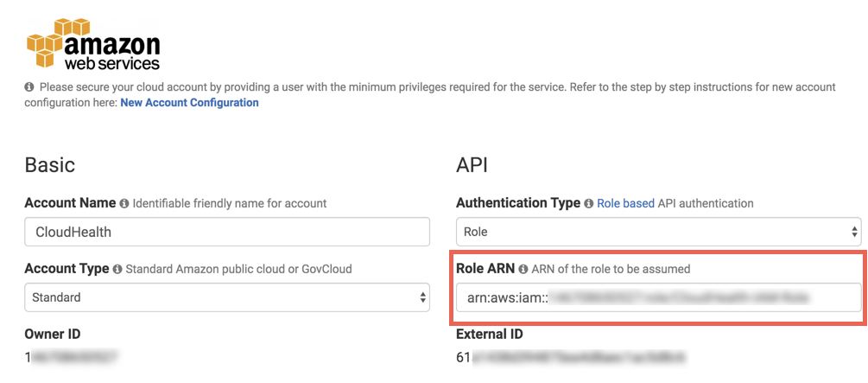Screen dimensions: 868x383
Task: Click the 'Basic' section heading
Action: [50, 164]
